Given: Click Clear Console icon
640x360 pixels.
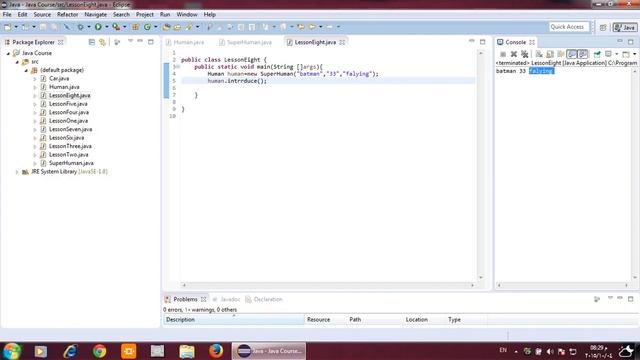Looking at the screenshot, I should 539,54.
